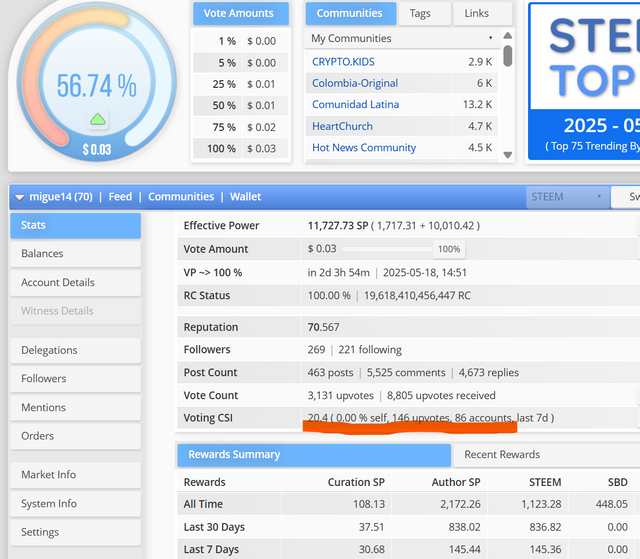
Task: Click the 221 following count
Action: 370,350
